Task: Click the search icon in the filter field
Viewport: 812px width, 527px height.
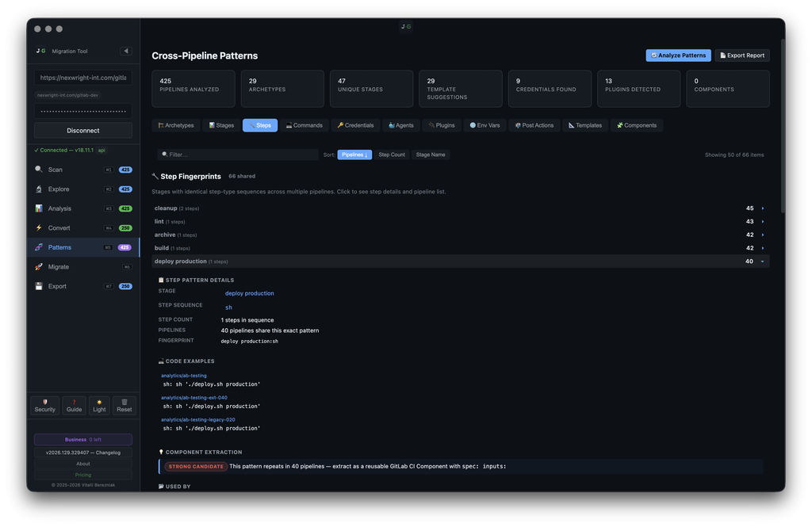Action: (x=165, y=155)
